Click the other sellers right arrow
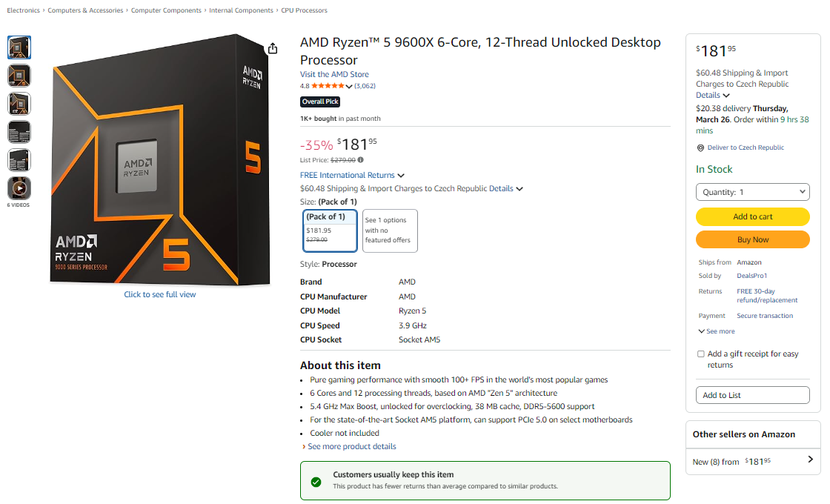The image size is (830, 504). [810, 460]
